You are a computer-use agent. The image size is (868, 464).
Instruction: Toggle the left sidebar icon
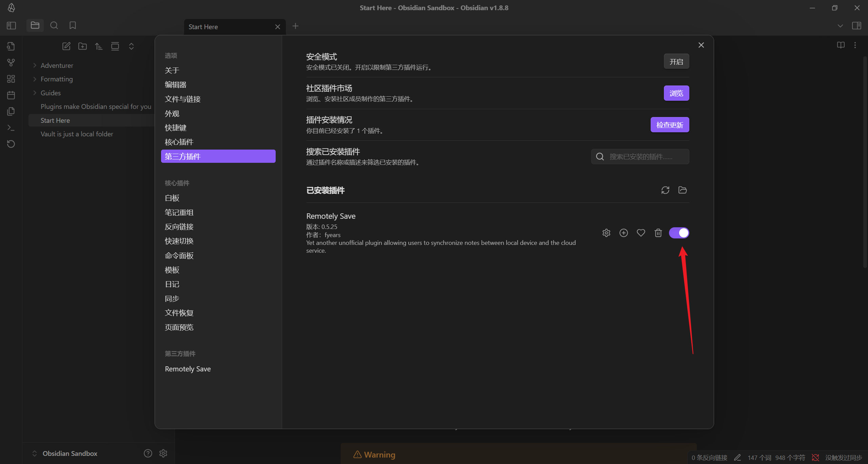tap(11, 25)
